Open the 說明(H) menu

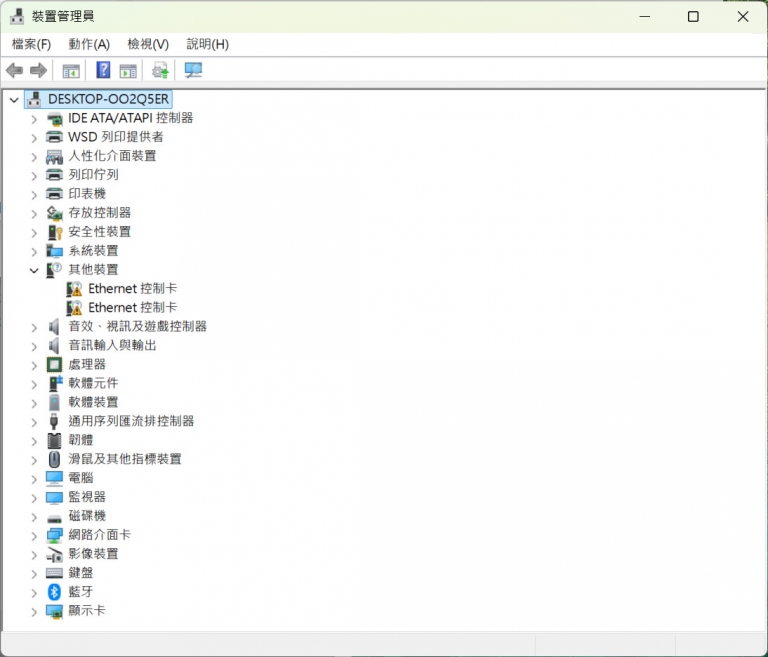208,44
